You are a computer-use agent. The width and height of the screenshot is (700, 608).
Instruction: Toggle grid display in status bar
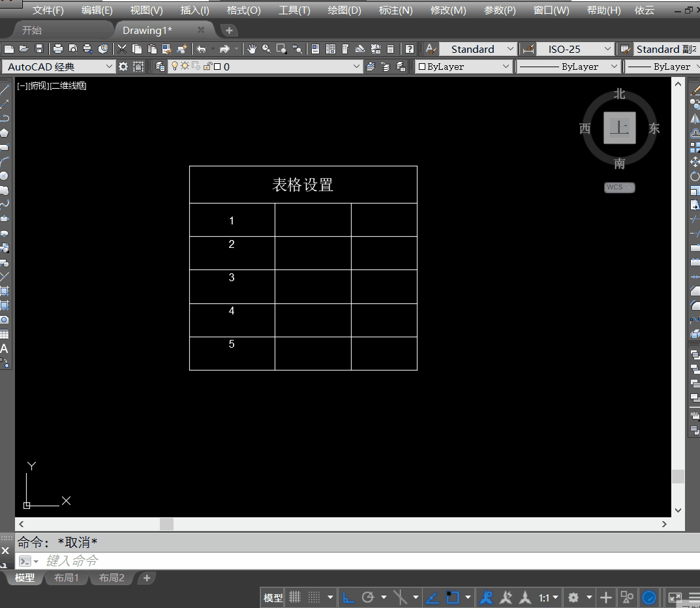coord(295,597)
